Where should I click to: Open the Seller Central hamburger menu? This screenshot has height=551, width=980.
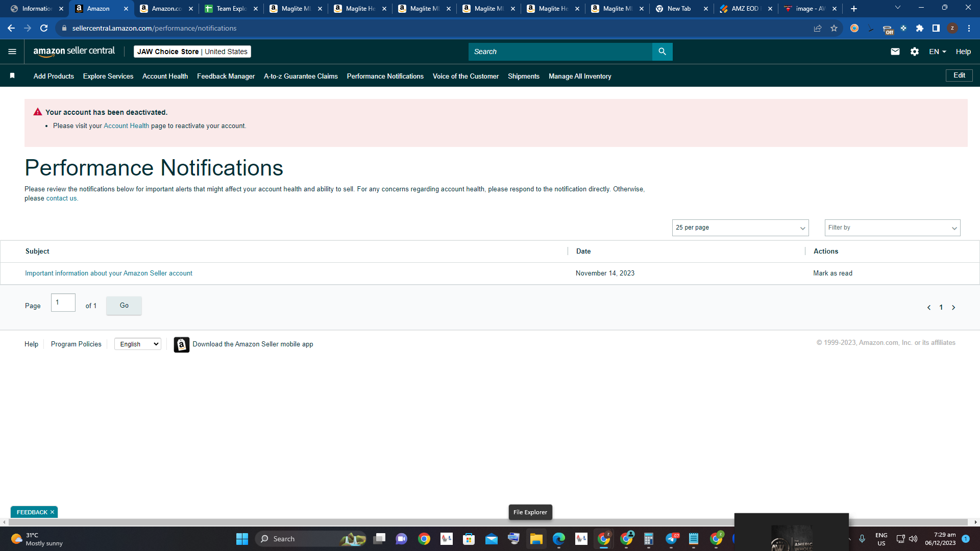click(x=12, y=52)
